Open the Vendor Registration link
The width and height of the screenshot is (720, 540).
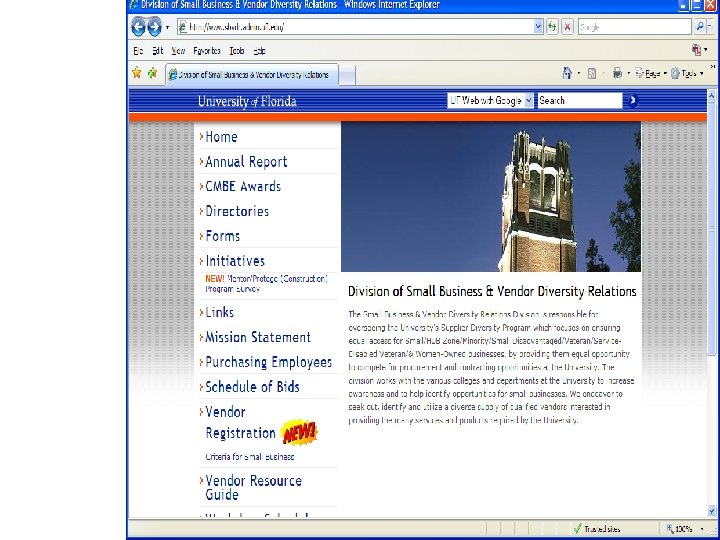[240, 422]
